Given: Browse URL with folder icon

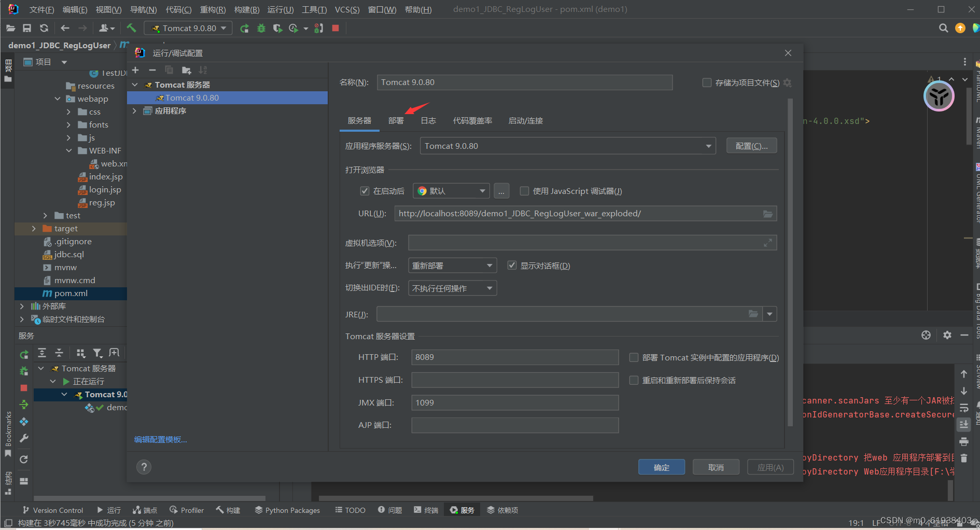Looking at the screenshot, I should pyautogui.click(x=768, y=214).
